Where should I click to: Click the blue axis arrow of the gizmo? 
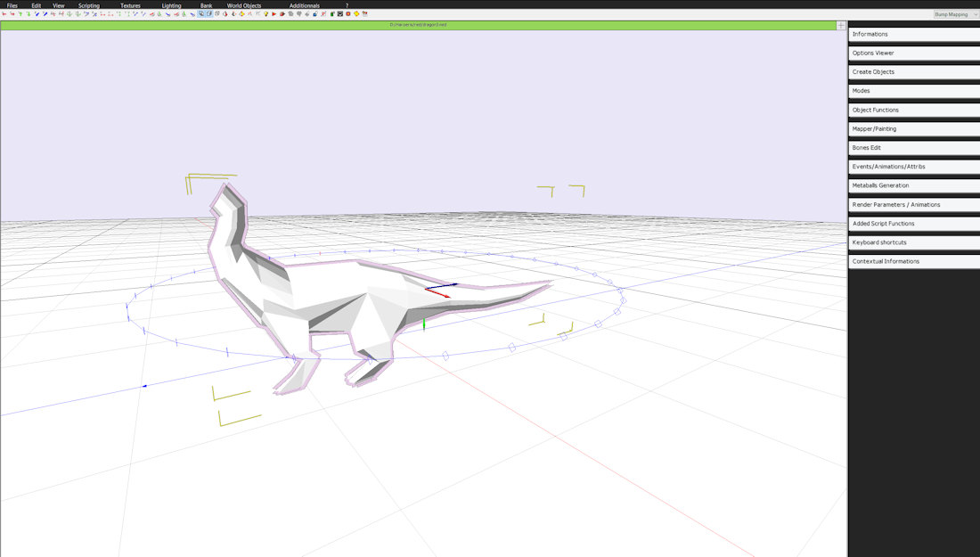(441, 286)
